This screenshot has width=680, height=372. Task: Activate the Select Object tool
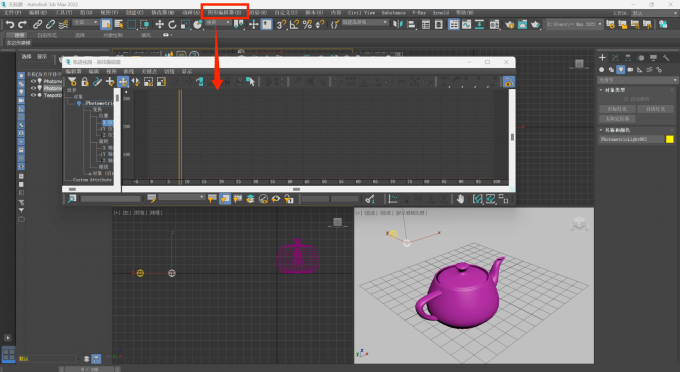(x=106, y=24)
